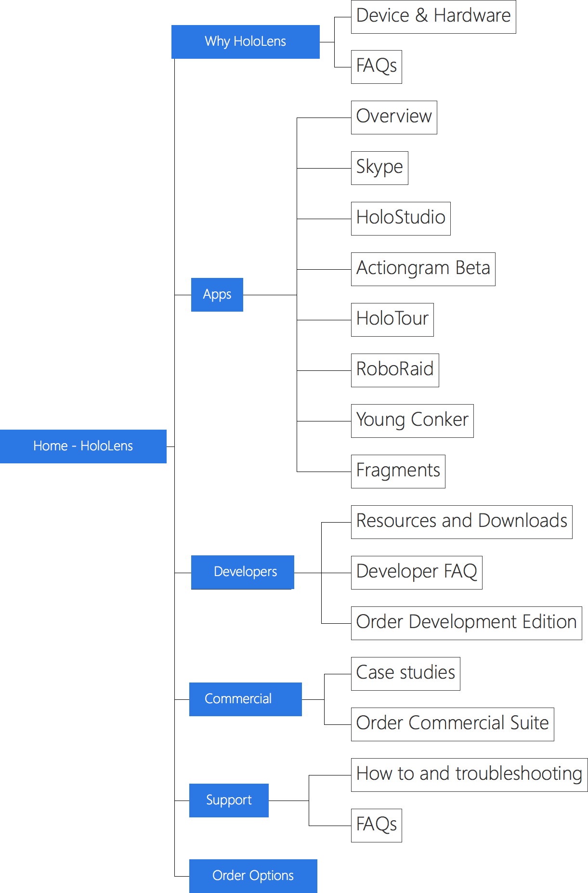Click the Support node
The height and width of the screenshot is (893, 588).
point(229,800)
